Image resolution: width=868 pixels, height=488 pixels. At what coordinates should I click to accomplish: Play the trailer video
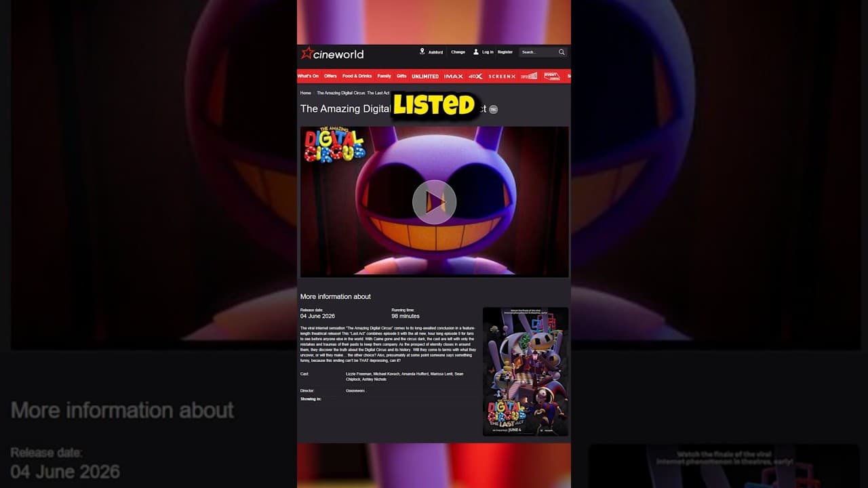tap(434, 202)
